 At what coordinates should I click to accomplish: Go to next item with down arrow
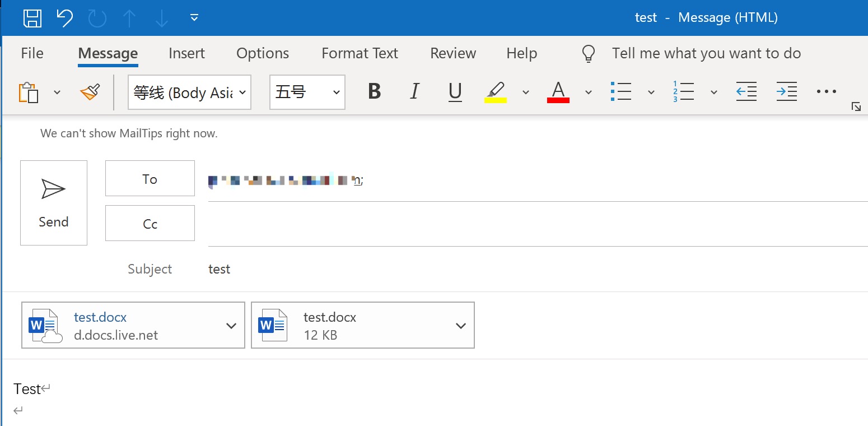point(162,18)
